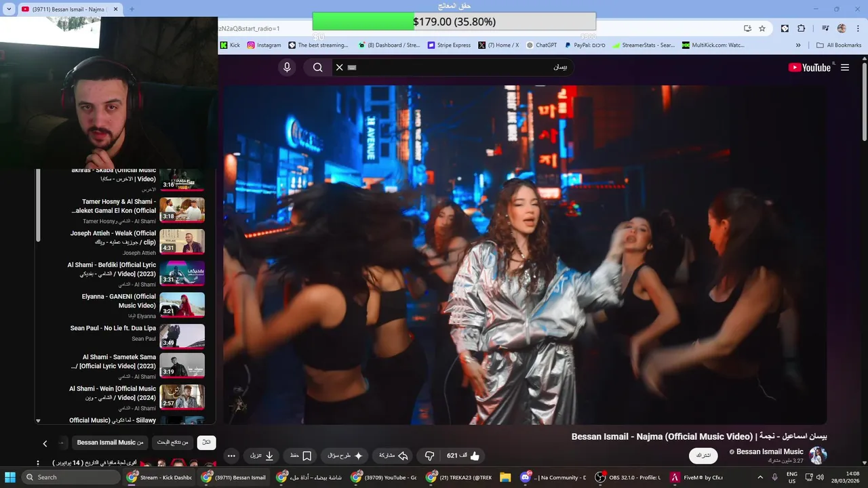
Task: Close the Bessan Ismail Najma browser tab
Action: (115, 9)
